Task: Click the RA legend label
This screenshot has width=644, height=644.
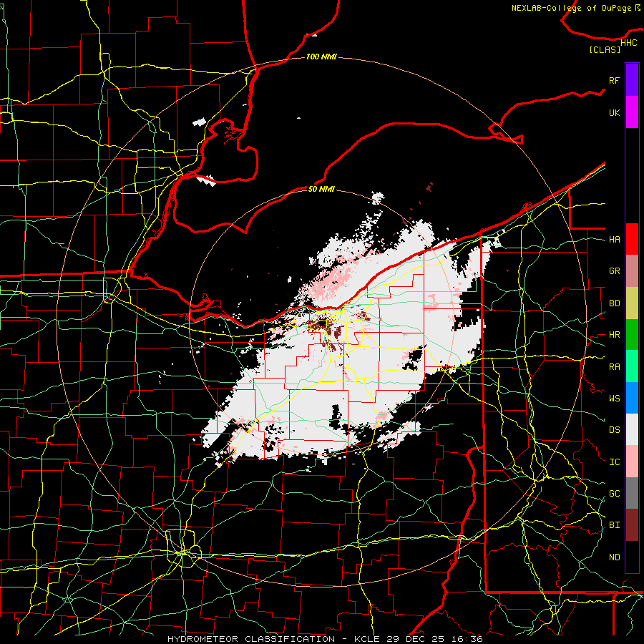Action: [614, 367]
